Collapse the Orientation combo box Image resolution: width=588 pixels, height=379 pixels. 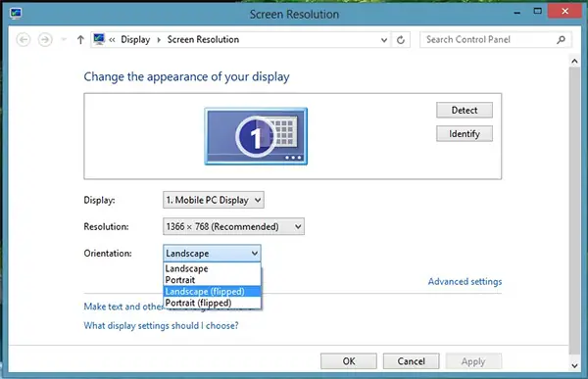click(212, 254)
